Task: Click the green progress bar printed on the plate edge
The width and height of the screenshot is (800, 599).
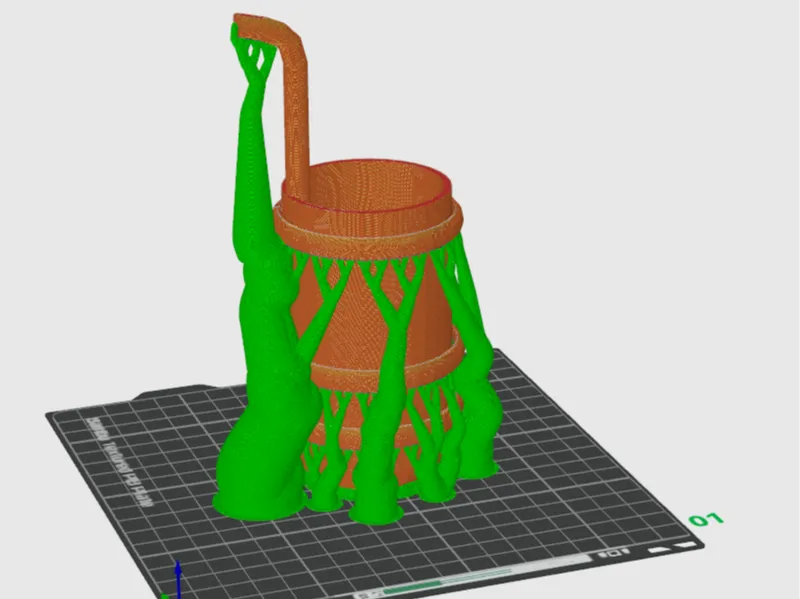Action: click(x=436, y=582)
